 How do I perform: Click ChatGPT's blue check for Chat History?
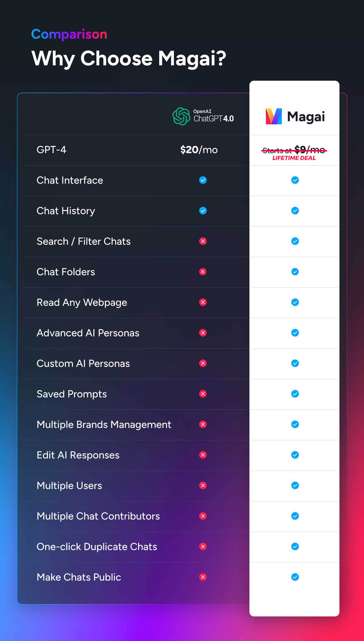pos(203,211)
